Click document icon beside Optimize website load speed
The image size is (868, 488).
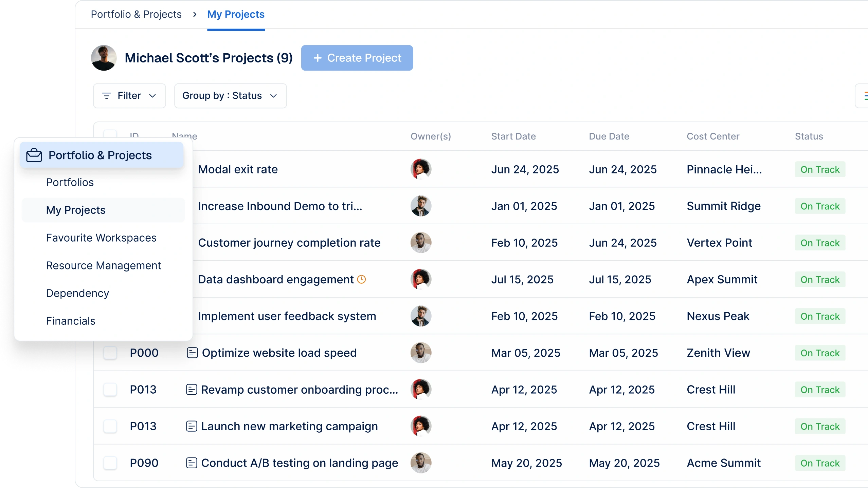(x=192, y=353)
